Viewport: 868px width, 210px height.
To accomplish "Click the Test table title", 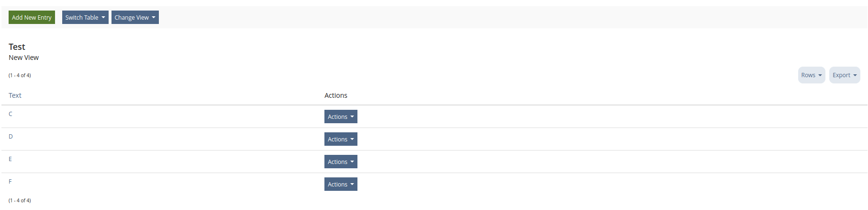I will 17,47.
